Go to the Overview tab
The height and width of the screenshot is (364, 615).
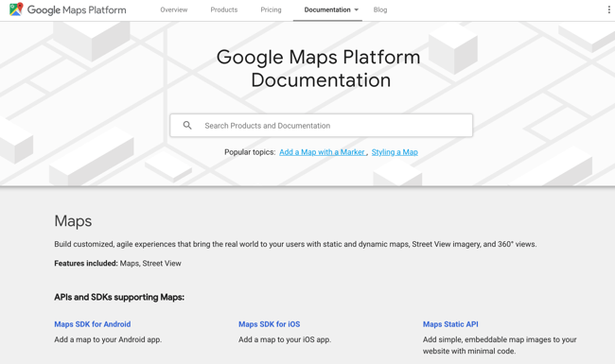coord(174,9)
